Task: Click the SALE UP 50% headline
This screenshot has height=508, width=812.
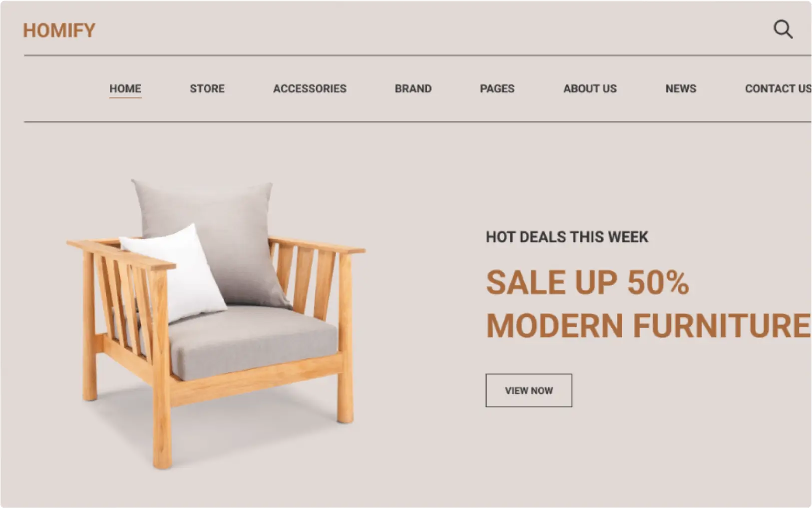Action: pos(587,282)
